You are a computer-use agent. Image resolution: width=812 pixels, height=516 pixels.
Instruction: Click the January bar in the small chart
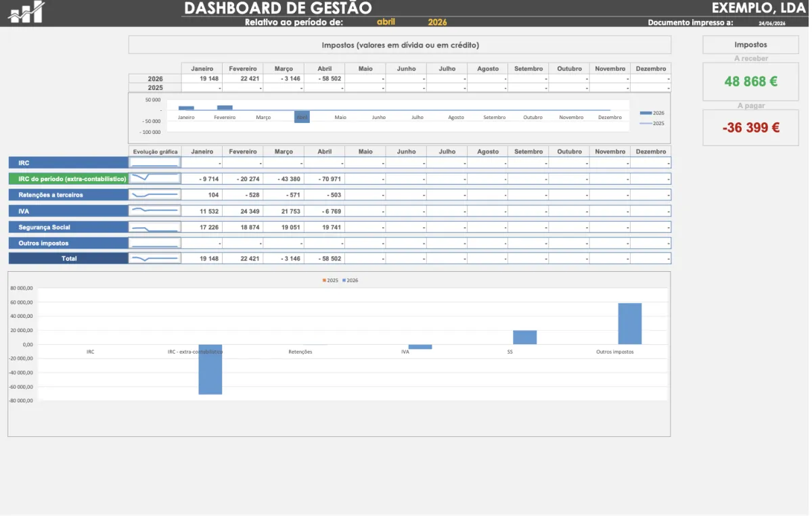coord(186,108)
